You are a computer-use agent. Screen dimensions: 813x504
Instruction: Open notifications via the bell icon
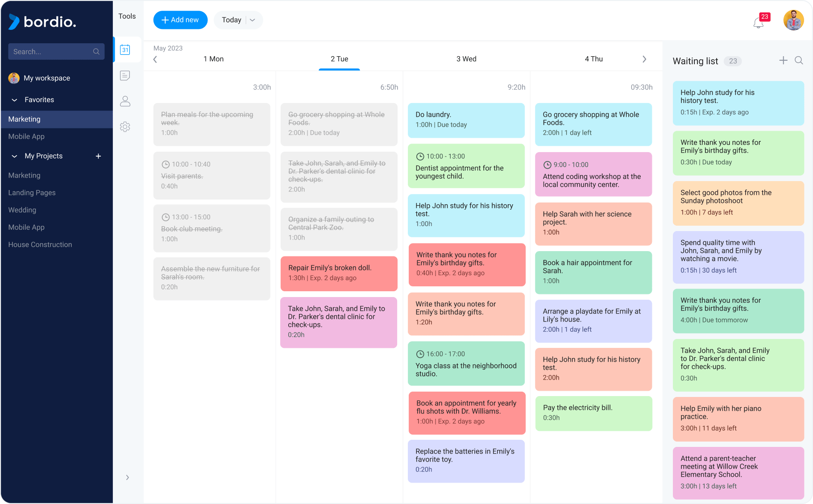tap(758, 22)
